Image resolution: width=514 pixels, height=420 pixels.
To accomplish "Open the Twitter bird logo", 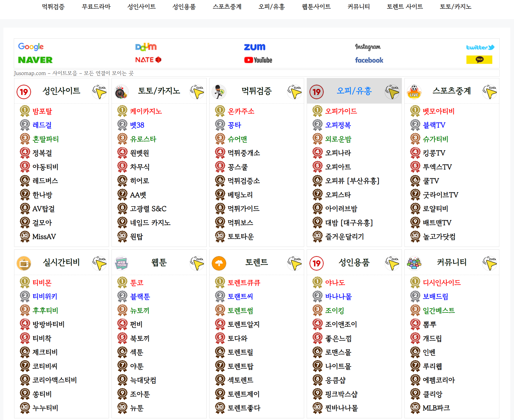I will tap(480, 47).
